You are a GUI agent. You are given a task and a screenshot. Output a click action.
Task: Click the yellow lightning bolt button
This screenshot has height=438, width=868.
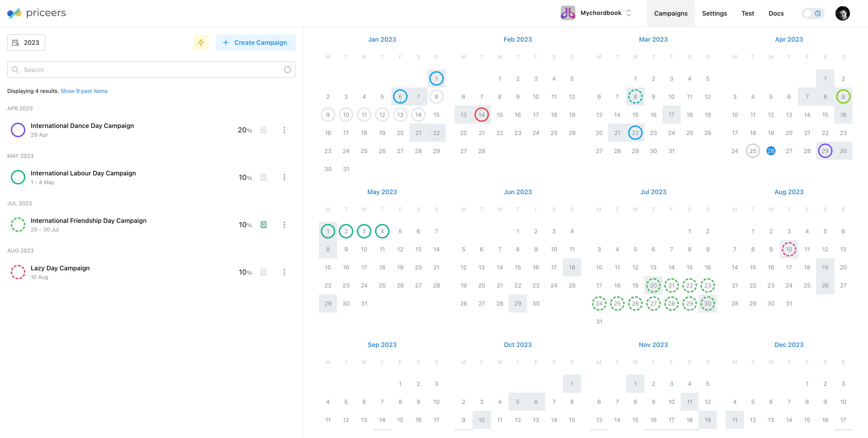pyautogui.click(x=201, y=42)
